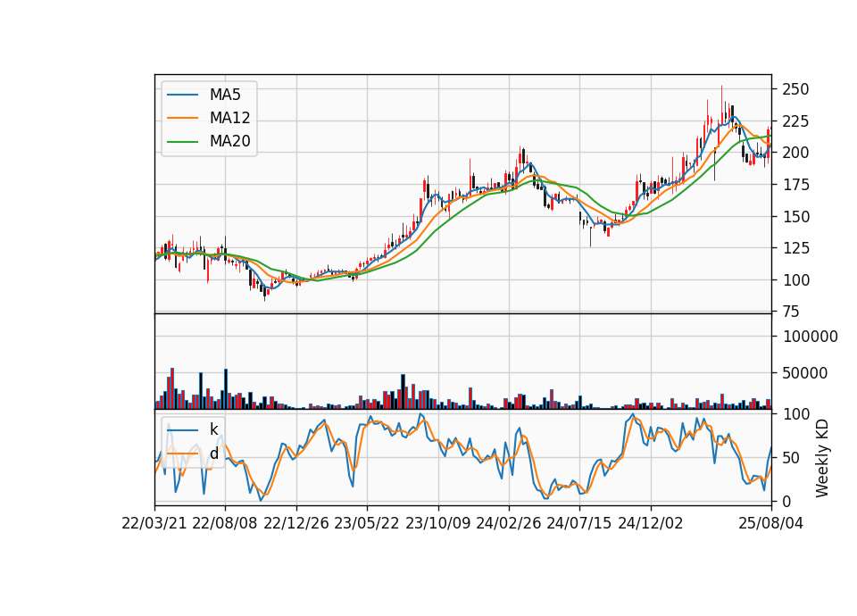Viewport: 857px width, 616px height.
Task: Click the 50000 volume axis label
Action: [x=805, y=373]
